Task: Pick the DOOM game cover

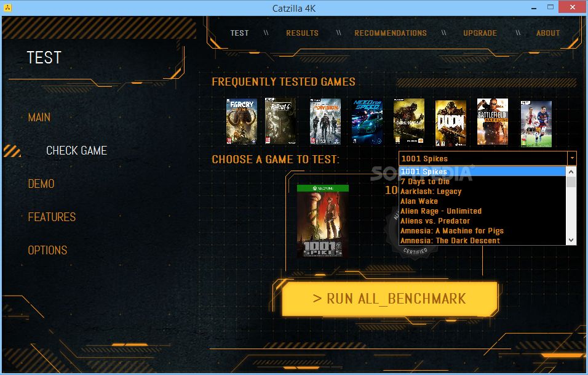Action: tap(451, 123)
